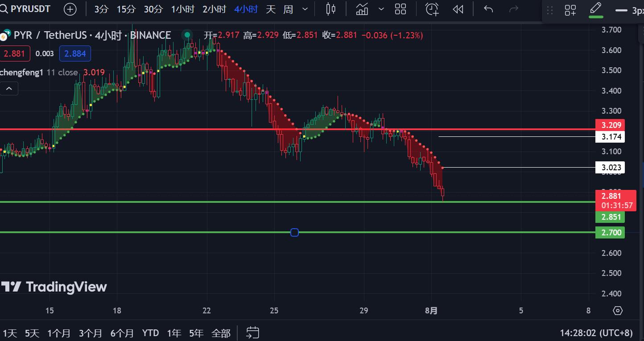The image size is (644, 341).
Task: Click the 0.003 spread value
Action: tap(45, 53)
